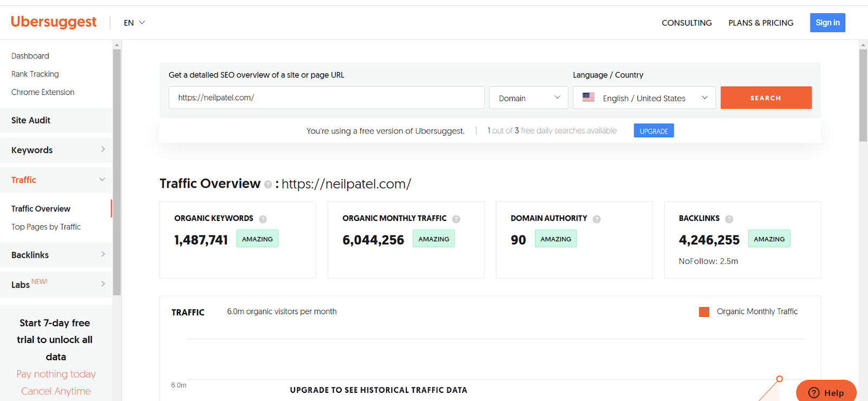Click the main page scroll-up arrow

863,44
